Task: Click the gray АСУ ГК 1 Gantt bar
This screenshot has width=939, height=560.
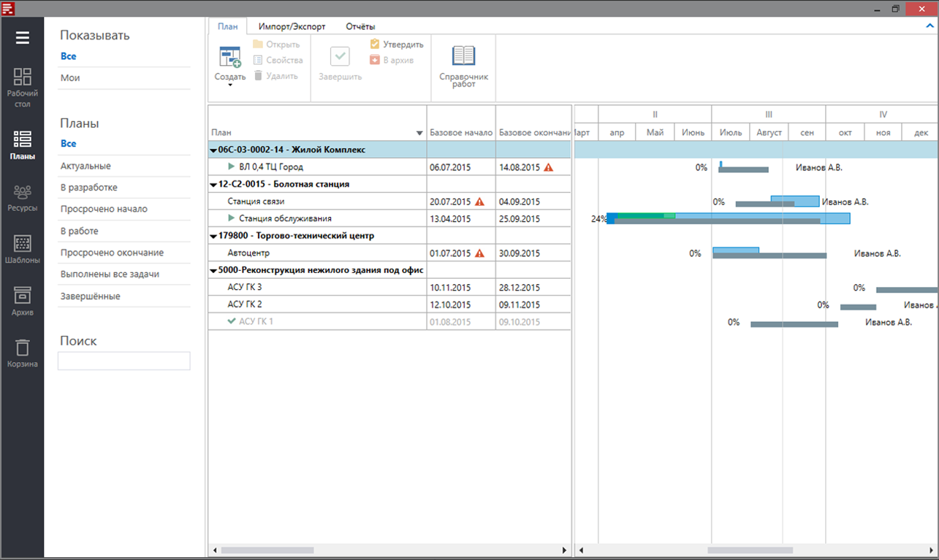Action: coord(794,324)
